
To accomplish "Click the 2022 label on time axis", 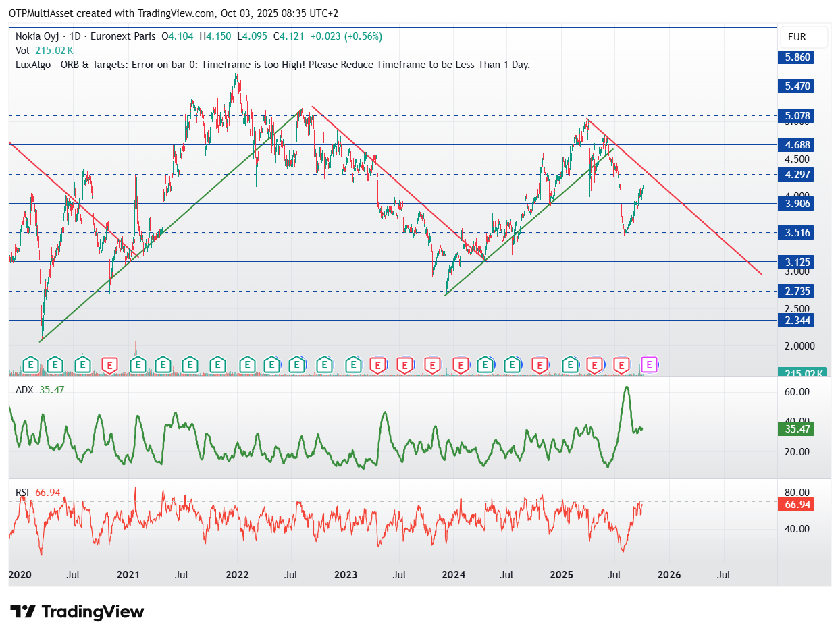I will tap(237, 575).
